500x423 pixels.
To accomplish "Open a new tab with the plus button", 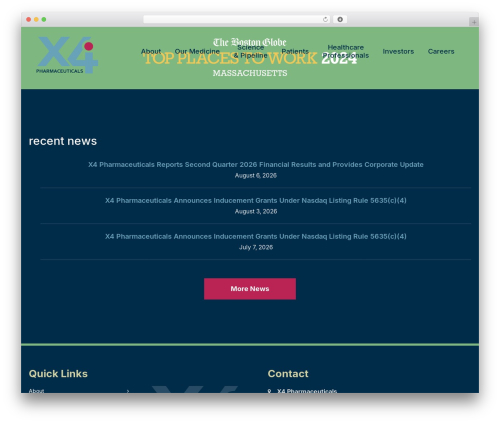I will tap(474, 22).
